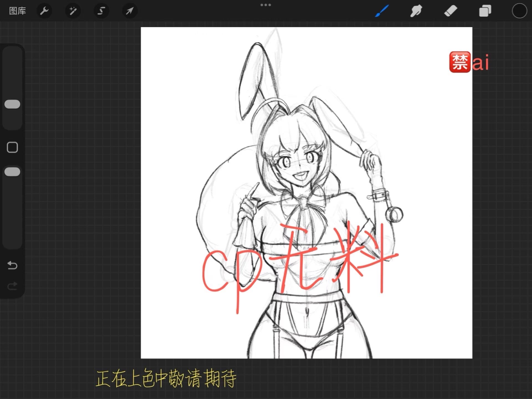Select the Brush paint tool
Image resolution: width=532 pixels, height=399 pixels.
click(382, 11)
